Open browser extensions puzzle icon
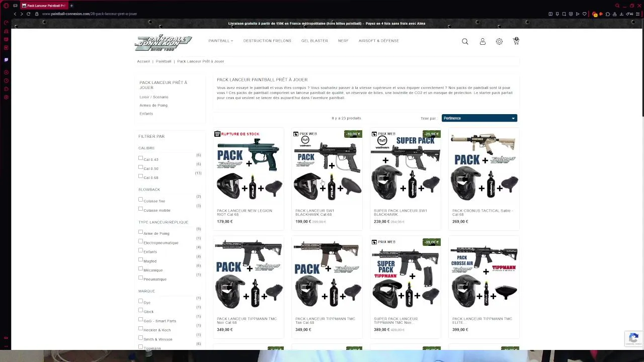644x362 pixels. point(608,14)
